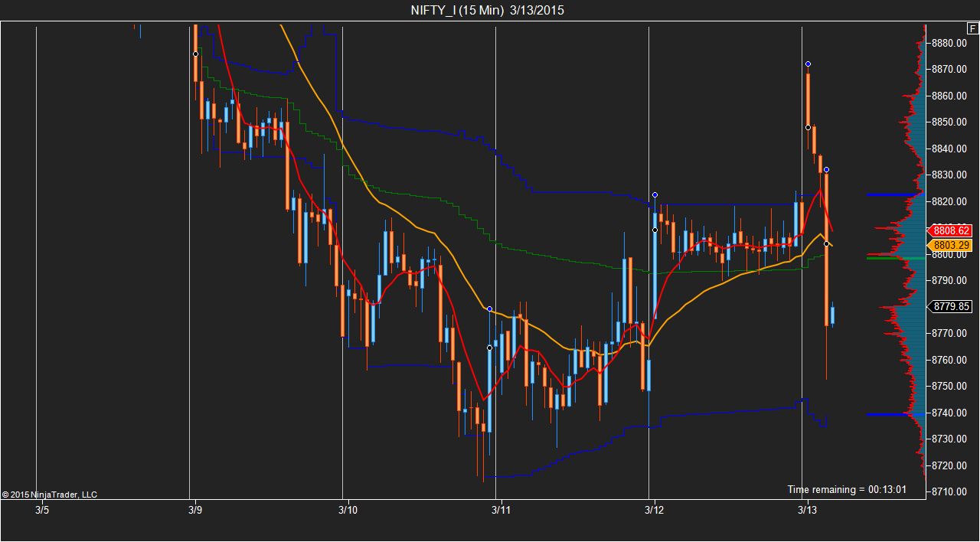
Task: Click the 3/10 date label
Action: tap(348, 510)
